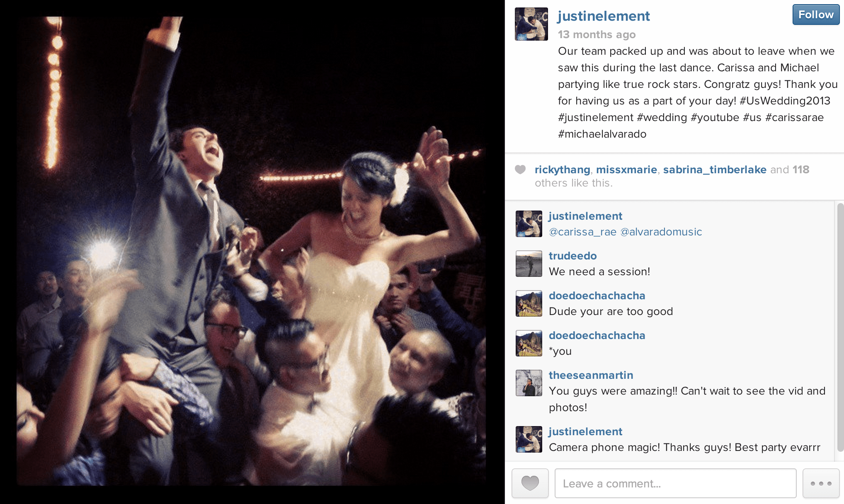Click the rickythang liker link
The height and width of the screenshot is (504, 844).
point(562,170)
